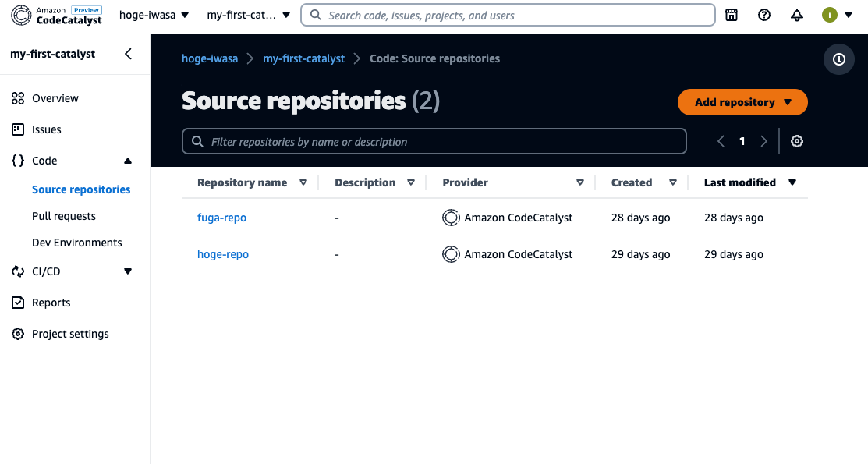868x464 pixels.
Task: Open the hoge-iwasa space dropdown
Action: pos(154,15)
